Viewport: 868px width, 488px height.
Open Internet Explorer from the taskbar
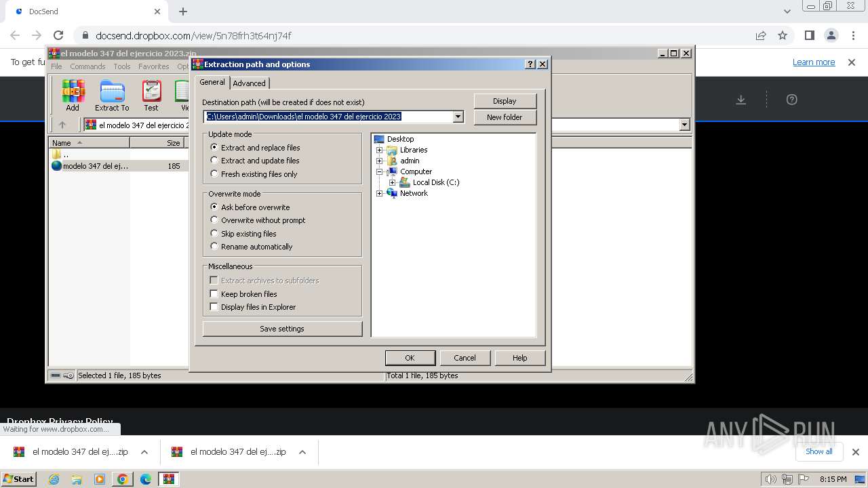[54, 479]
